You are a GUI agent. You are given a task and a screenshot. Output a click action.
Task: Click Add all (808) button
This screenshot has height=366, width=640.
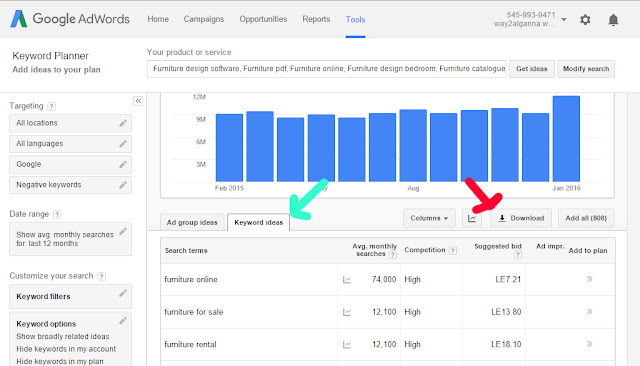click(x=586, y=218)
